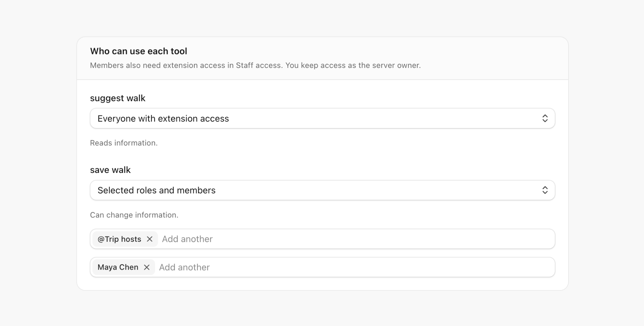The image size is (644, 326).
Task: Click the "Can change information." description
Action: 134,215
